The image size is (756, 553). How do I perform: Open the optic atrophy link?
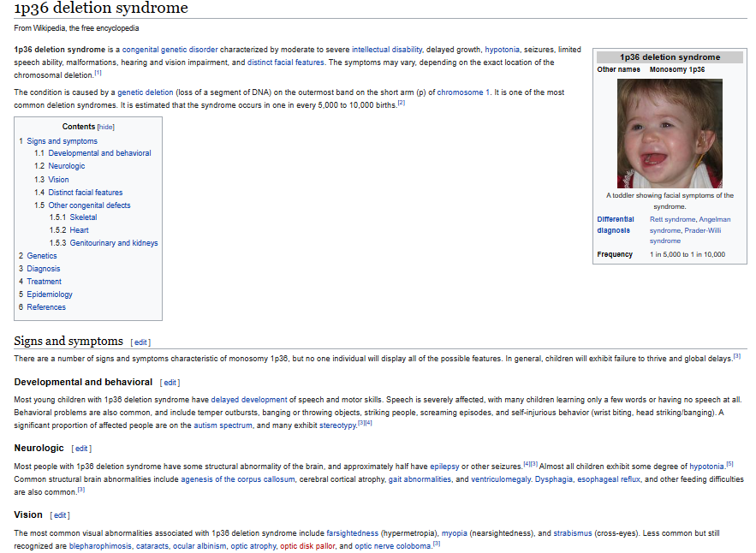tap(253, 546)
